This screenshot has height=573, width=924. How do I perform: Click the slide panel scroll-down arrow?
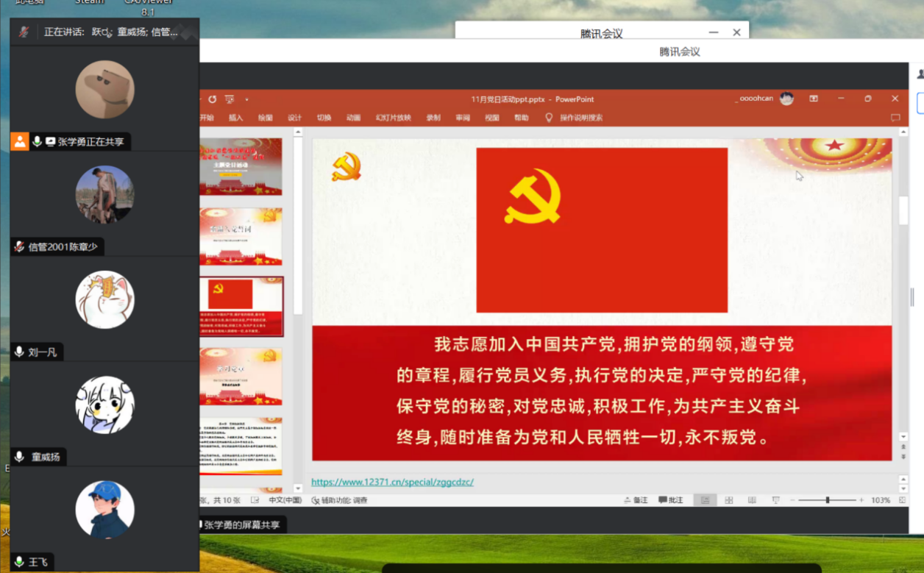coord(298,488)
